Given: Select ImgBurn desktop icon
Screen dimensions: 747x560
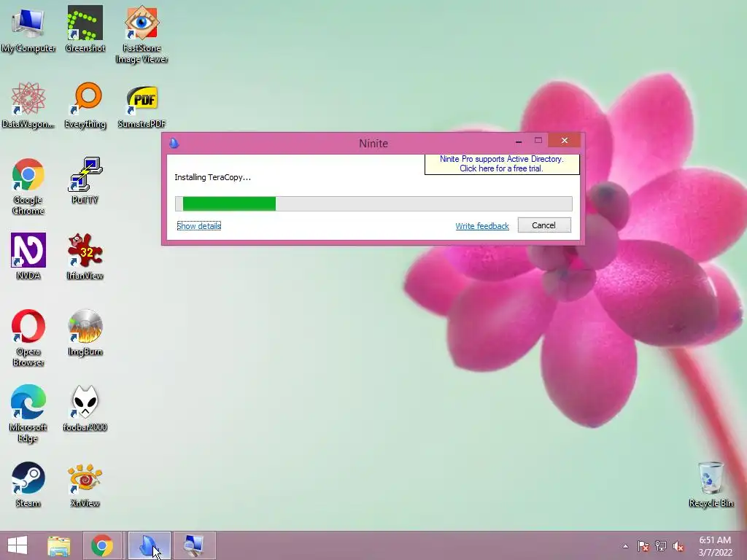Looking at the screenshot, I should (x=85, y=332).
